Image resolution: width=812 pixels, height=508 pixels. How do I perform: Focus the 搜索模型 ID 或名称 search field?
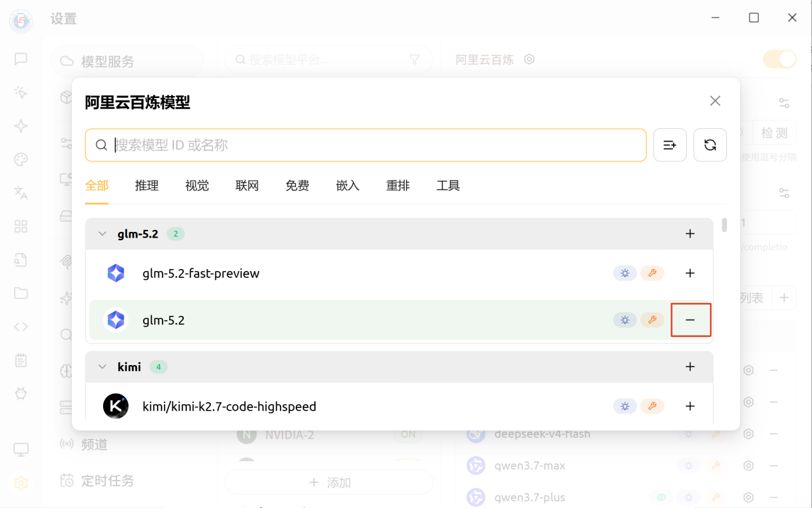point(366,145)
